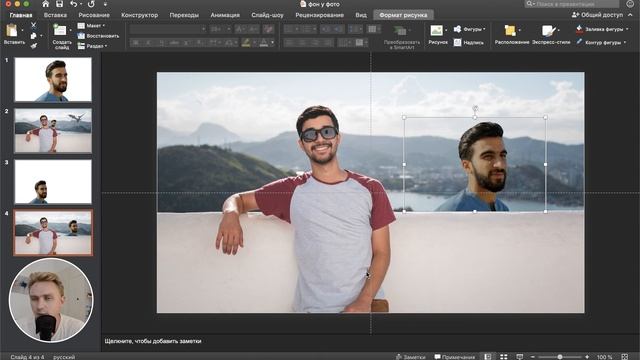Click the 100 % zoom level

pos(604,357)
